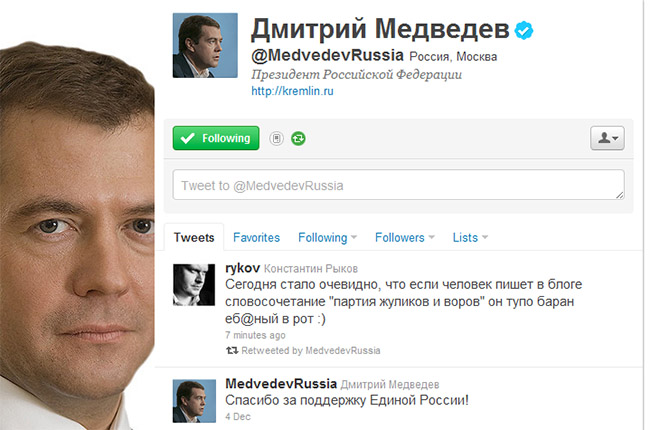This screenshot has width=650, height=430.
Task: Click in the 'Tweet to @MedvedevRussia' field
Action: 398,185
